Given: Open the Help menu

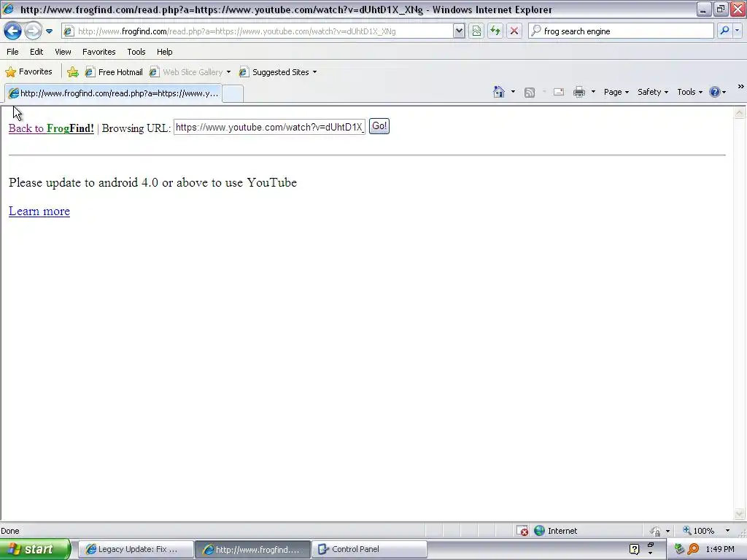Looking at the screenshot, I should [x=164, y=52].
